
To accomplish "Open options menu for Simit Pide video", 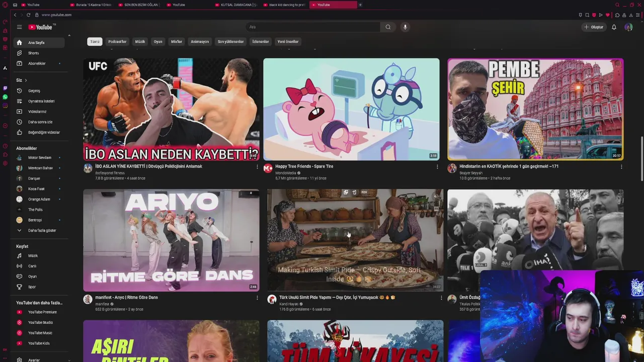I will [x=441, y=298].
